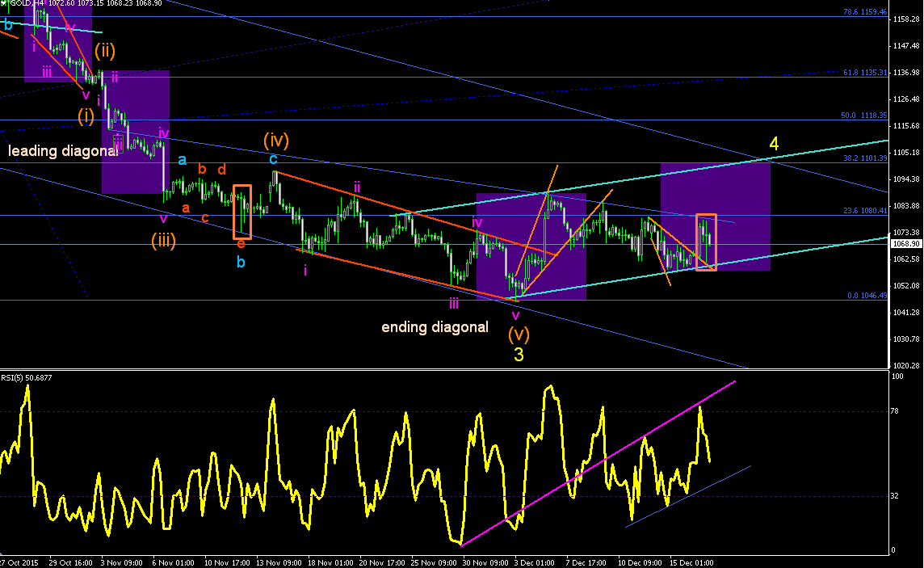Click price scale value 1020.28
The width and height of the screenshot is (924, 568).
point(906,366)
